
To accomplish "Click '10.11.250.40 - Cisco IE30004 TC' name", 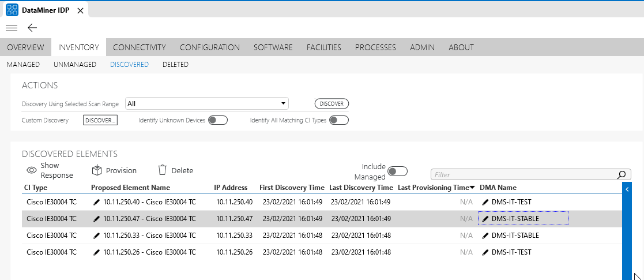I will pyautogui.click(x=149, y=202).
